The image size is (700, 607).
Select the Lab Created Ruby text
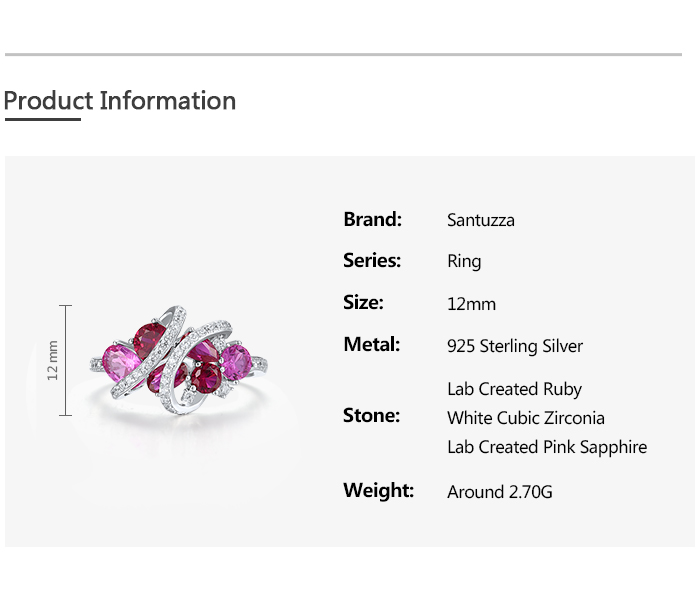514,389
